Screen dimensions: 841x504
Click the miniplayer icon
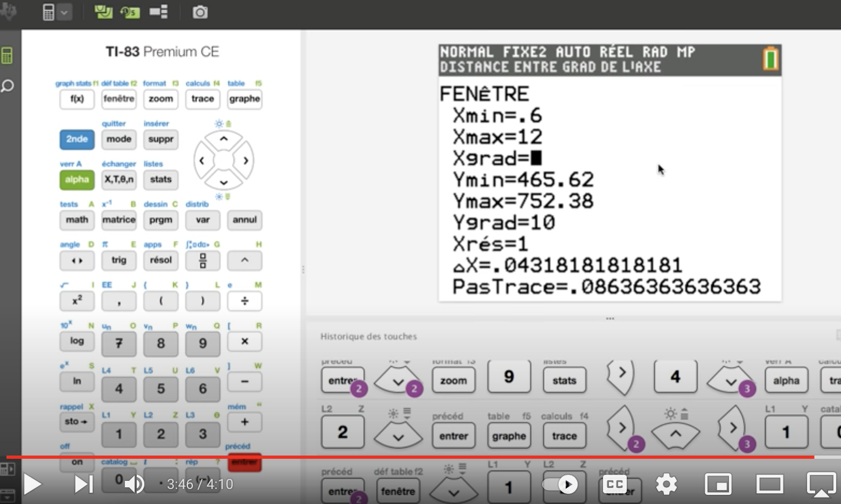[719, 484]
